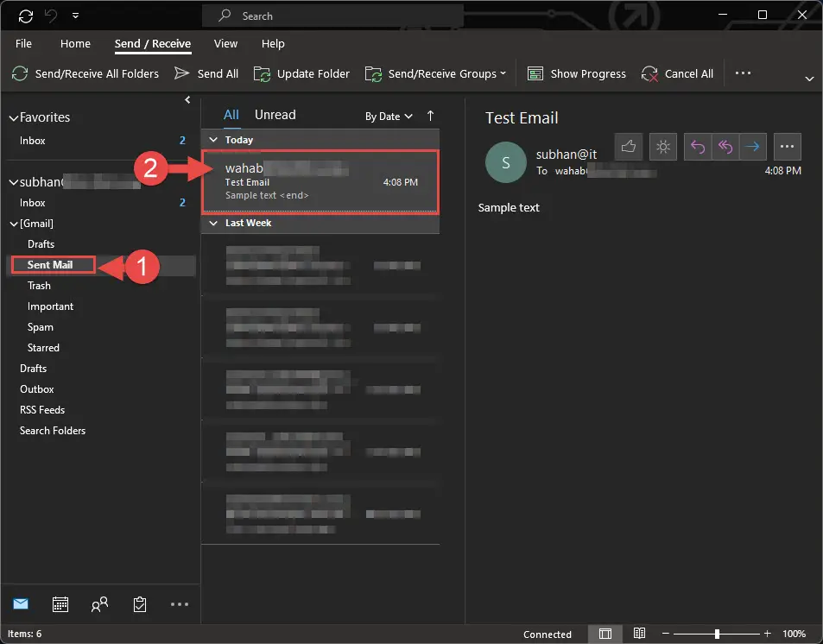The height and width of the screenshot is (644, 823).
Task: Show All messages filter tab
Action: [x=231, y=115]
